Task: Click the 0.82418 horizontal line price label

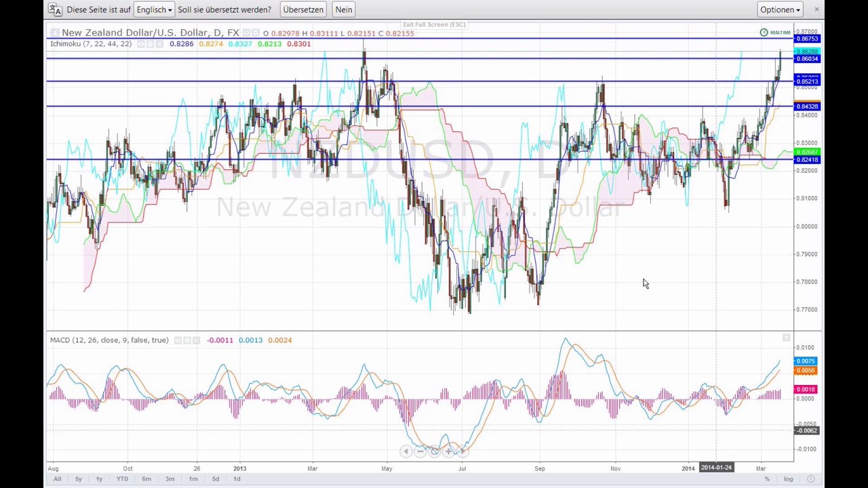Action: click(x=807, y=160)
